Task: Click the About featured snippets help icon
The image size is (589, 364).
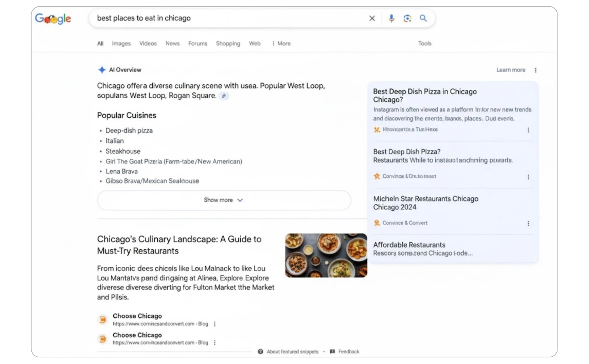Action: (x=260, y=352)
